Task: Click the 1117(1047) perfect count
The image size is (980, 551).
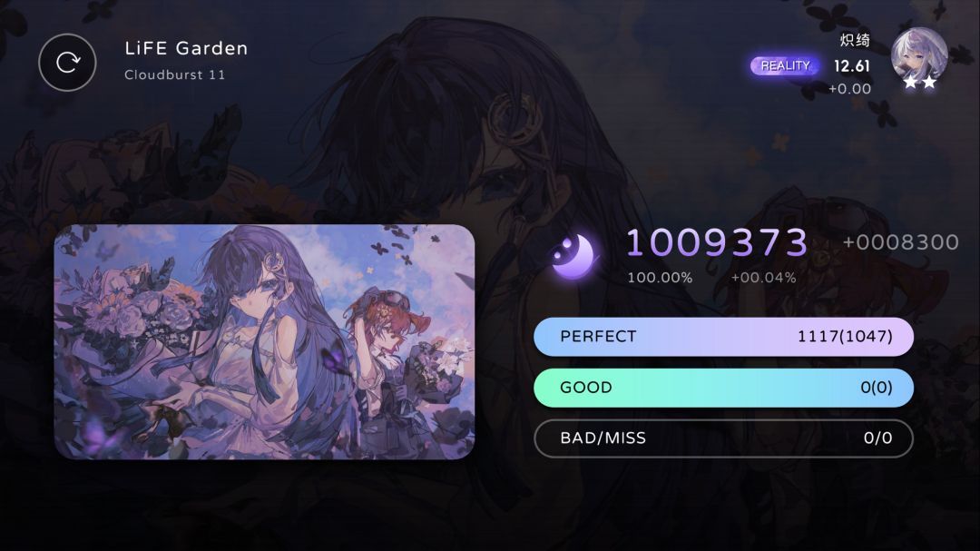Action: pyautogui.click(x=845, y=337)
